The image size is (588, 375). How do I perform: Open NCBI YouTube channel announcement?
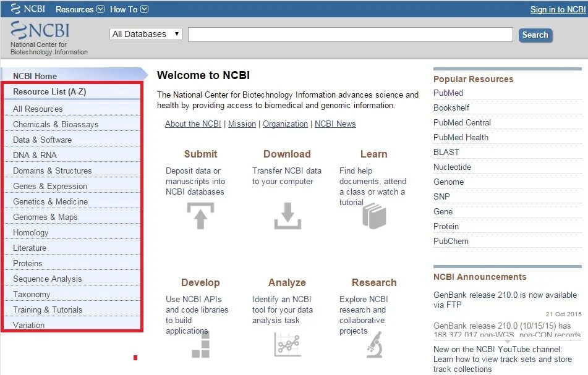tap(503, 360)
